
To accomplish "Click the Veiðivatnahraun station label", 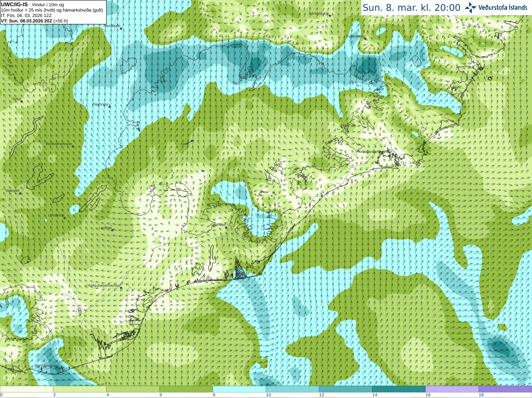I will (59, 144).
